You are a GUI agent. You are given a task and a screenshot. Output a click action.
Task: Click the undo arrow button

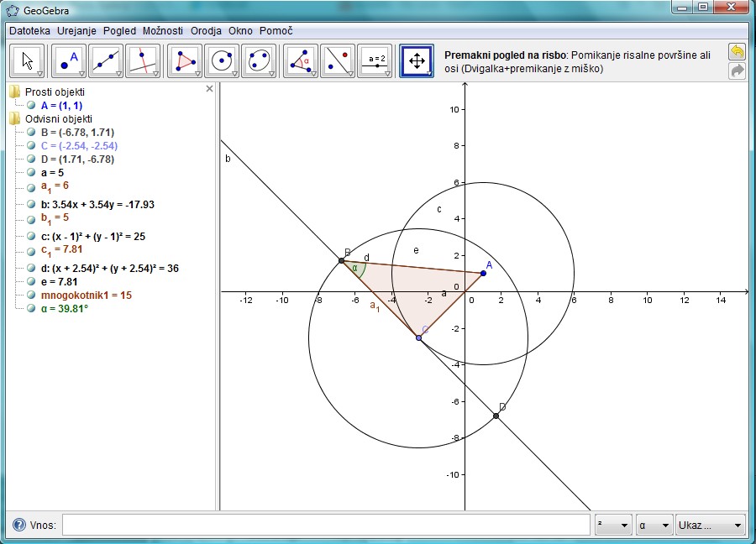coord(737,52)
